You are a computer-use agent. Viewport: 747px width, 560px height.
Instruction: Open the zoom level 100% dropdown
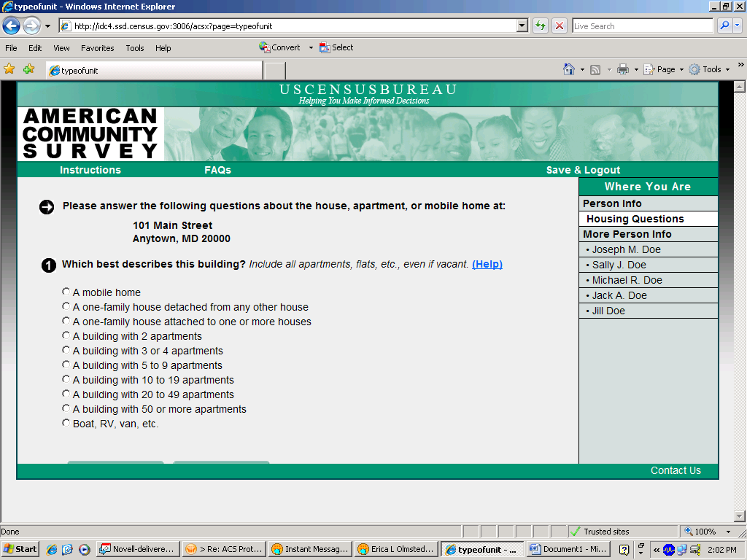click(x=728, y=532)
